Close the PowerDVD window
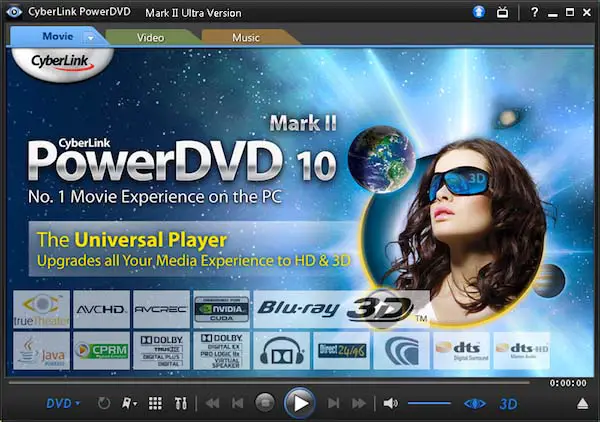This screenshot has height=422, width=600. (587, 12)
